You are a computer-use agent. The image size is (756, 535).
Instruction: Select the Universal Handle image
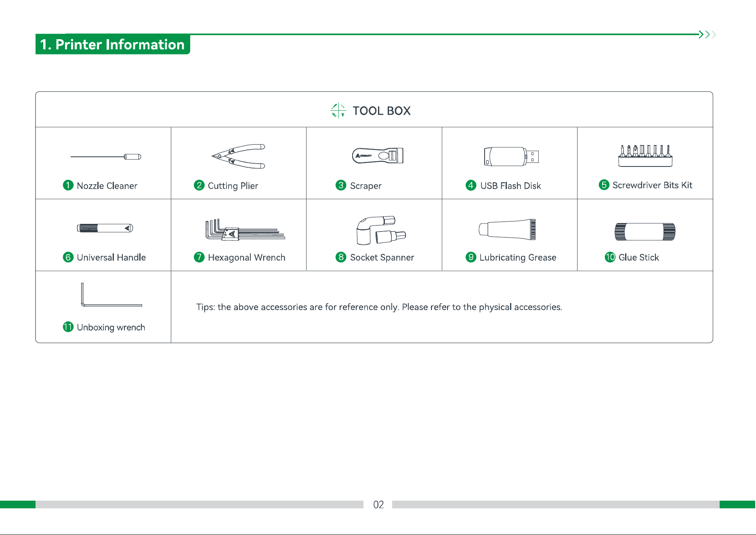pyautogui.click(x=105, y=228)
